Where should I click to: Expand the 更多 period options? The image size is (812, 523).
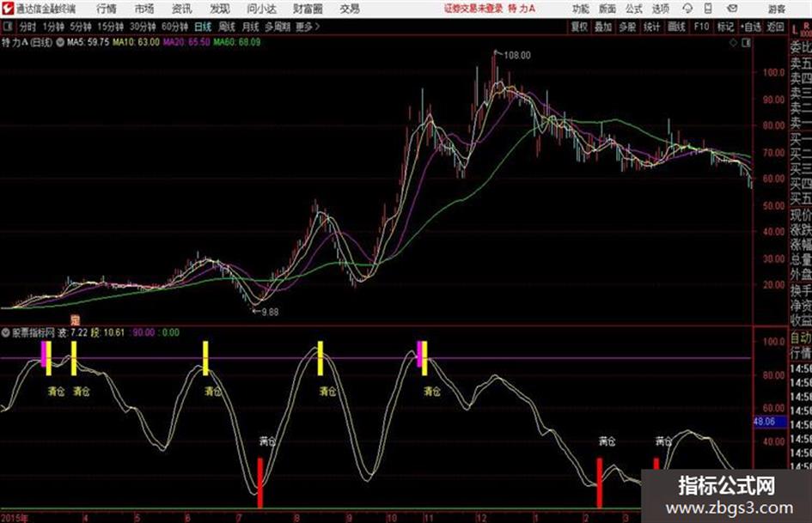308,27
